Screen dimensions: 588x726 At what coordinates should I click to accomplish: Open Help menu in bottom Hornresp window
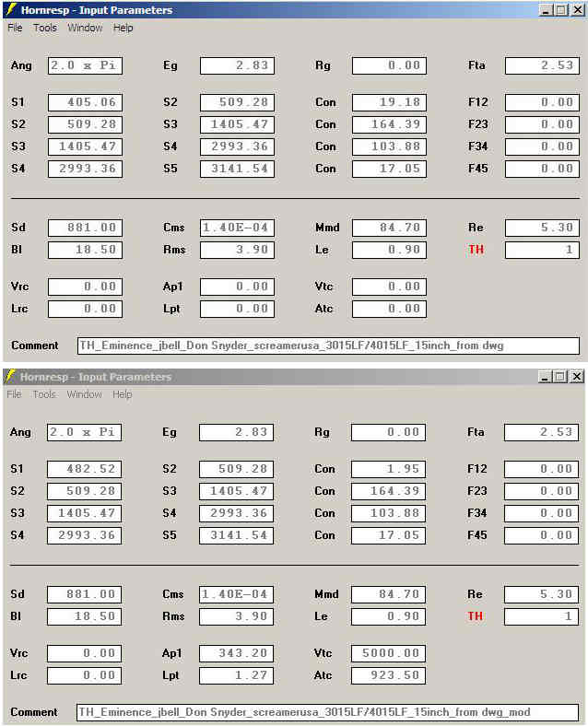point(122,394)
